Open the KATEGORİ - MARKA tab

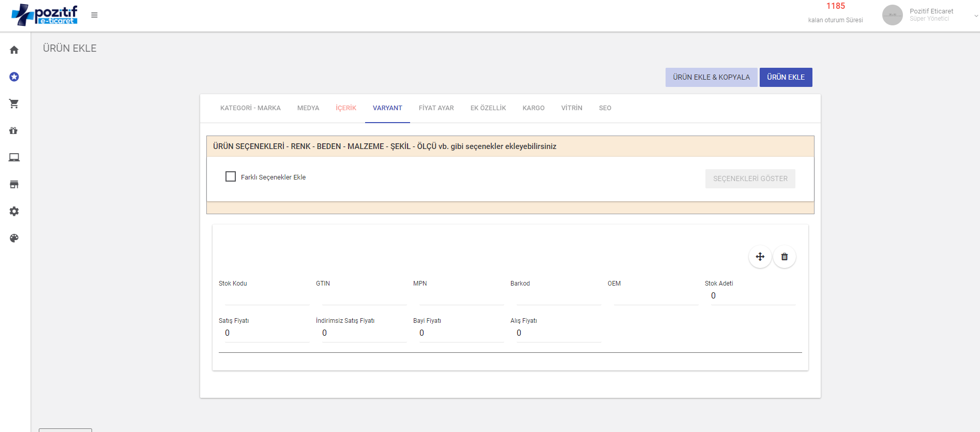(x=250, y=108)
